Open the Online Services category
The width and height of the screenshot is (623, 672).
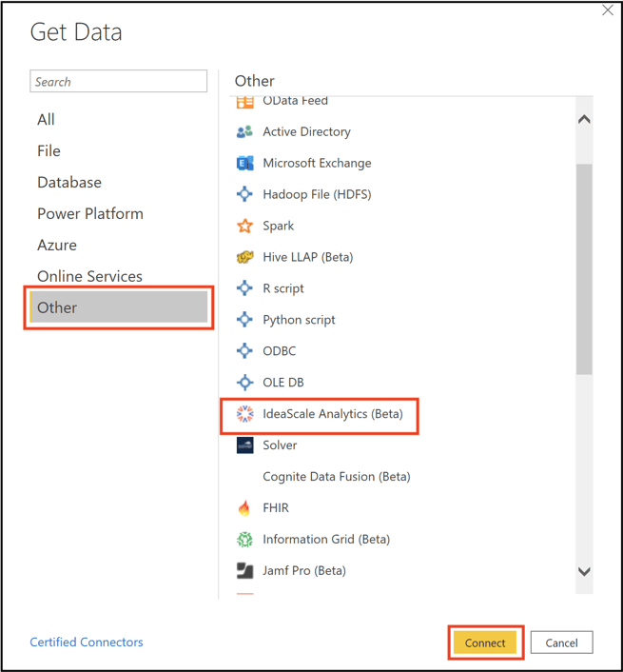point(89,276)
